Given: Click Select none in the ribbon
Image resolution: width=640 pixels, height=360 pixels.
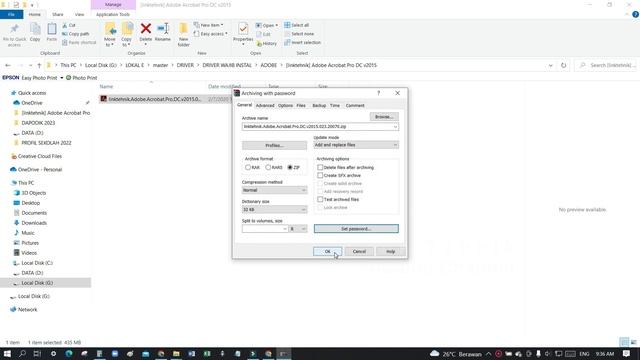Looking at the screenshot, I should (299, 34).
